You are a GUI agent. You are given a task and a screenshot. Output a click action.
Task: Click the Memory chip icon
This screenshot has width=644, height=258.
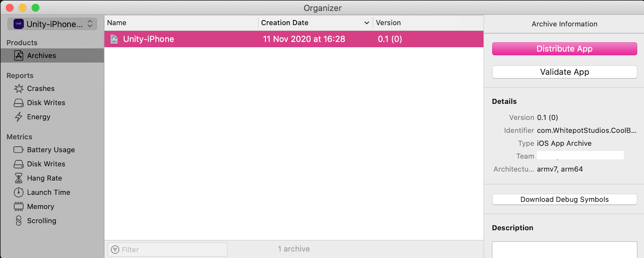point(19,206)
